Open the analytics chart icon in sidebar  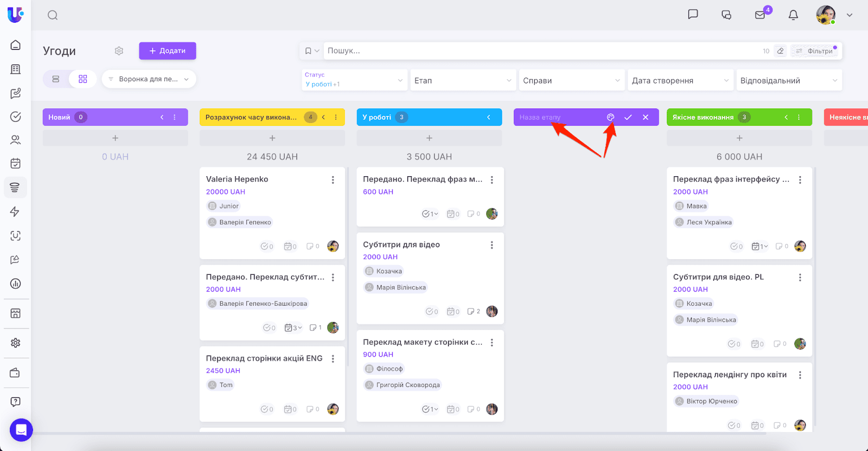click(x=16, y=284)
